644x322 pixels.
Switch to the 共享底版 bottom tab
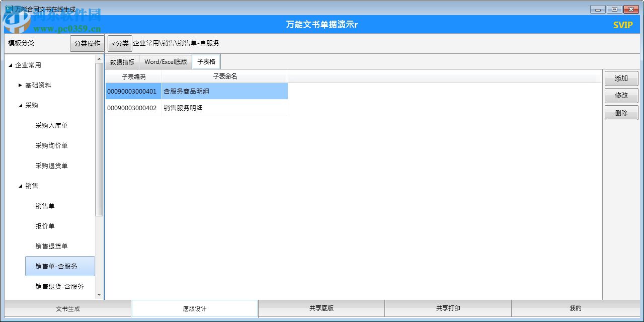321,308
